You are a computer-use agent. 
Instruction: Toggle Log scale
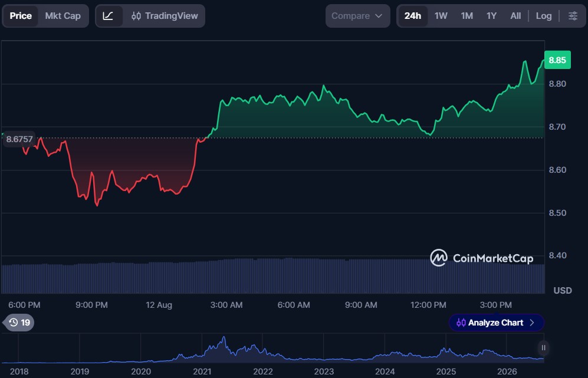coord(543,16)
